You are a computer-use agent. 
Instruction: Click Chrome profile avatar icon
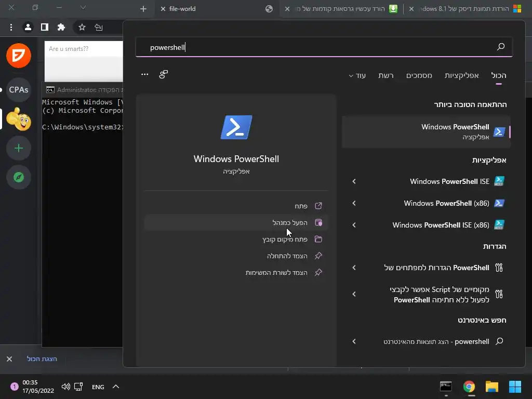click(28, 27)
